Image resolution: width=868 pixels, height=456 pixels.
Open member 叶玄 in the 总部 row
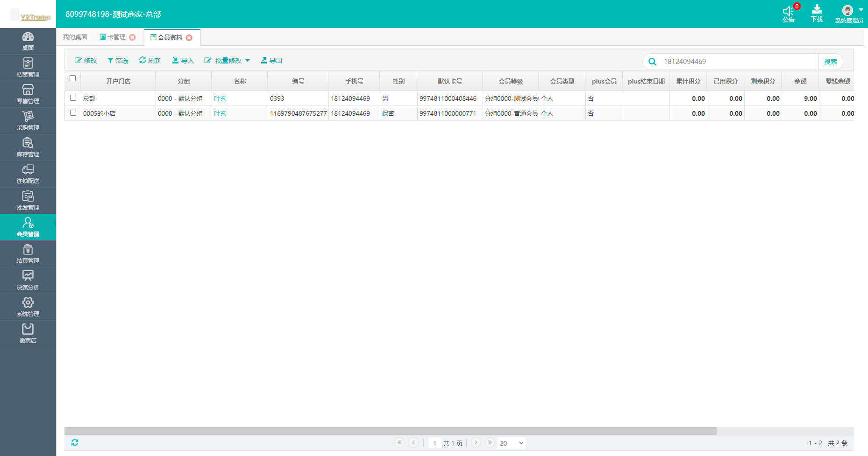pos(220,98)
